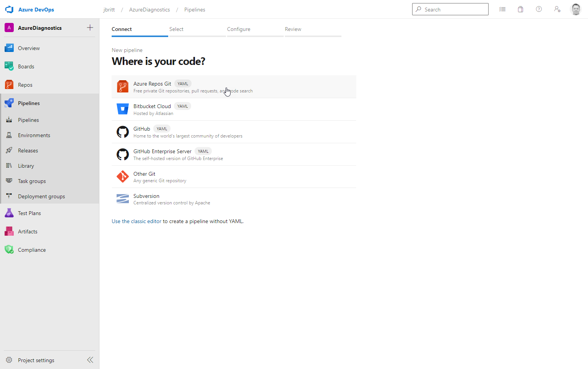Viewport: 588px width, 369px height.
Task: Click 'Any generic Git repository' description
Action: pyautogui.click(x=160, y=181)
